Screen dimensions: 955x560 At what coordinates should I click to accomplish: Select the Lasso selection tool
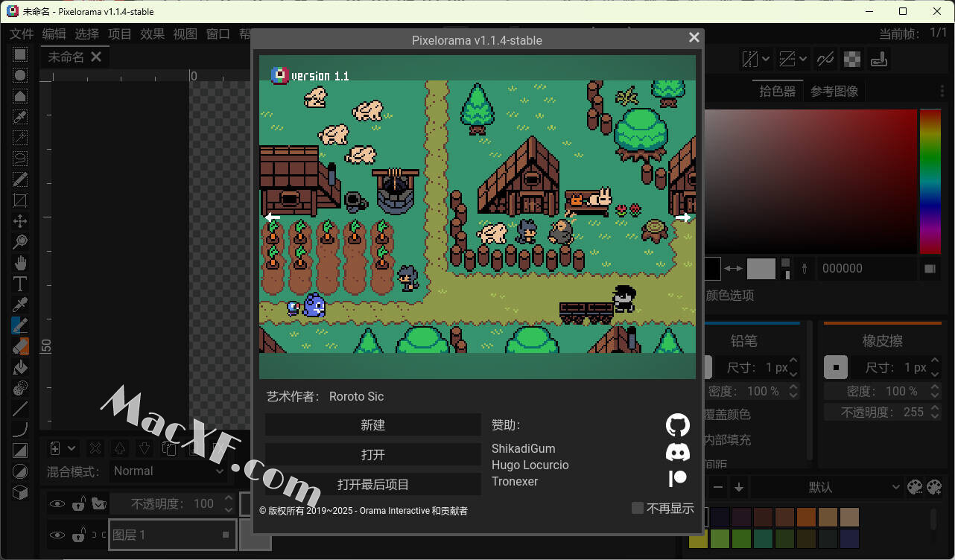[x=20, y=159]
